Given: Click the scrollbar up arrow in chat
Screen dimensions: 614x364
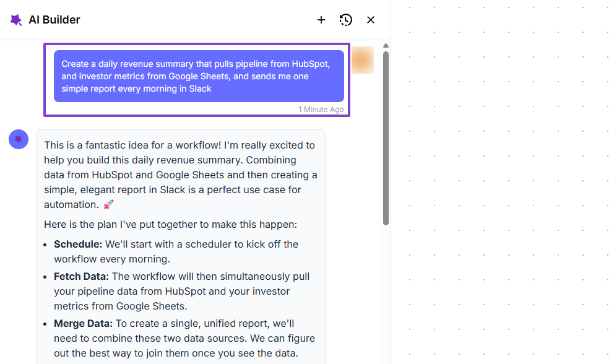Looking at the screenshot, I should (x=386, y=46).
